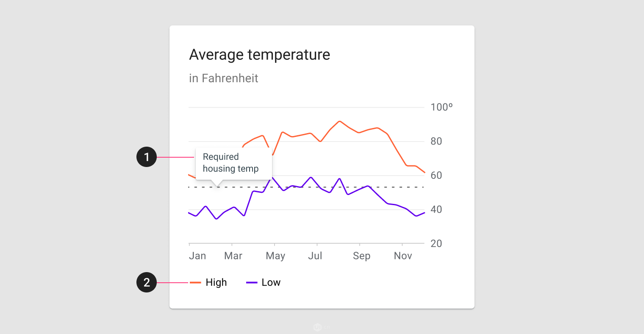Click the Jul month axis label
Viewport: 644px width, 334px height.
(x=315, y=256)
